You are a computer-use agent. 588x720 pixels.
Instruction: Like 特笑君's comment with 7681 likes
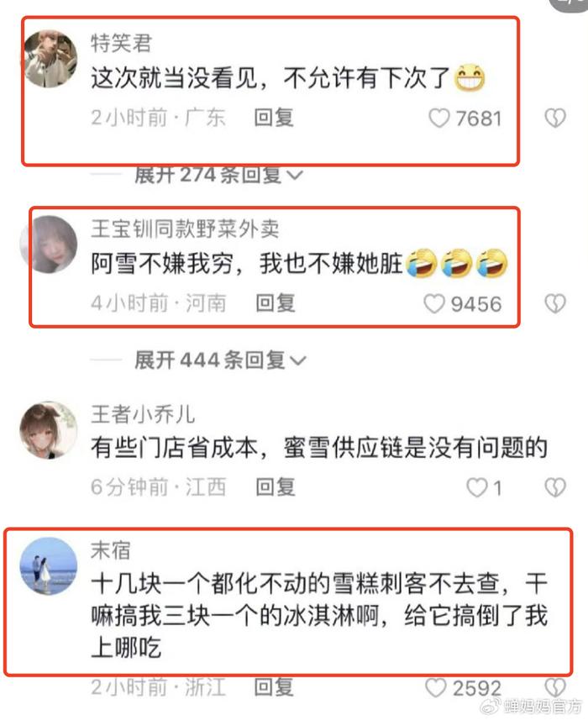tap(438, 118)
